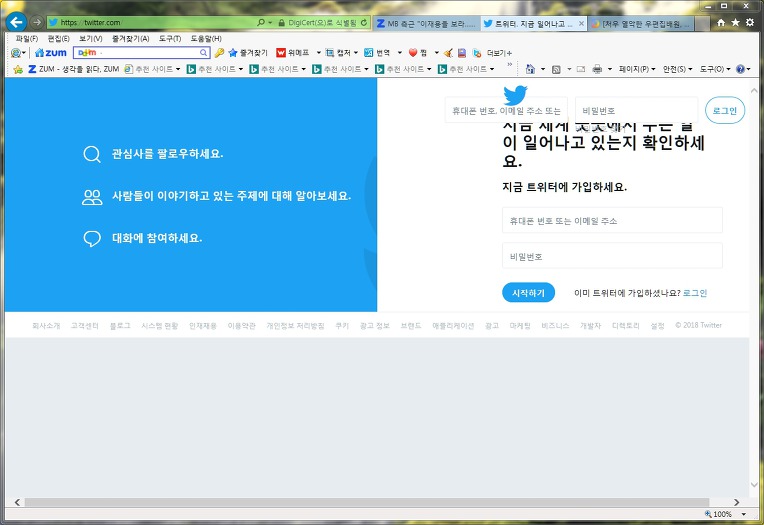Open the 이용약관 footer link
This screenshot has width=764, height=525.
pyautogui.click(x=242, y=326)
